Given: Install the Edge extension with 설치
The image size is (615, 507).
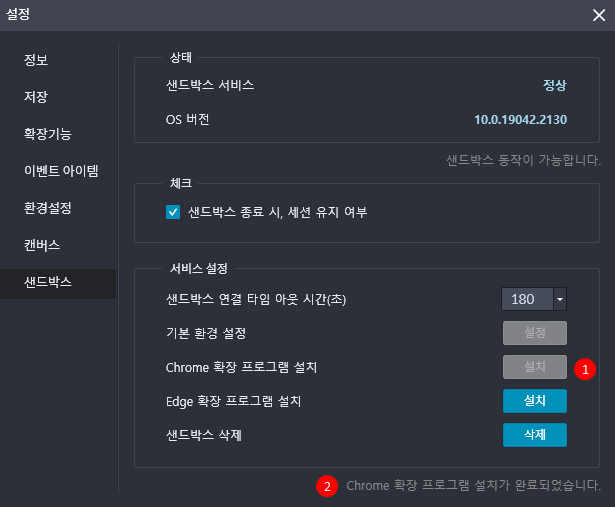Looking at the screenshot, I should (534, 401).
